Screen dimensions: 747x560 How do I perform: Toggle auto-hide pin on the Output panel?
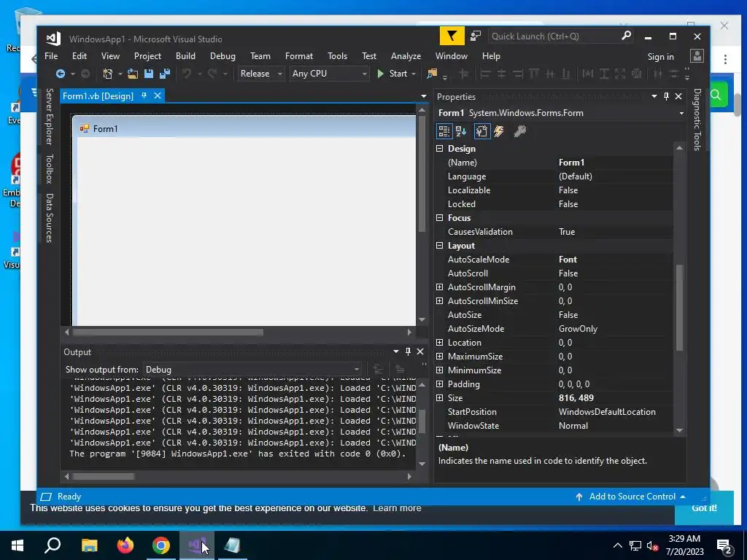pos(408,351)
